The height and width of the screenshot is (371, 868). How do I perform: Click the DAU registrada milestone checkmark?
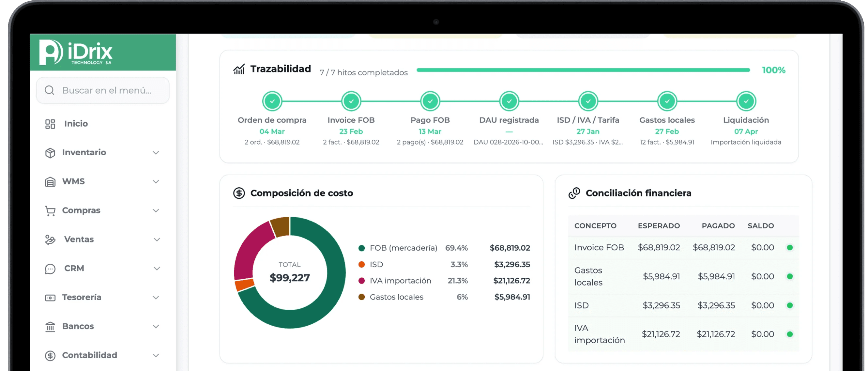coord(509,101)
